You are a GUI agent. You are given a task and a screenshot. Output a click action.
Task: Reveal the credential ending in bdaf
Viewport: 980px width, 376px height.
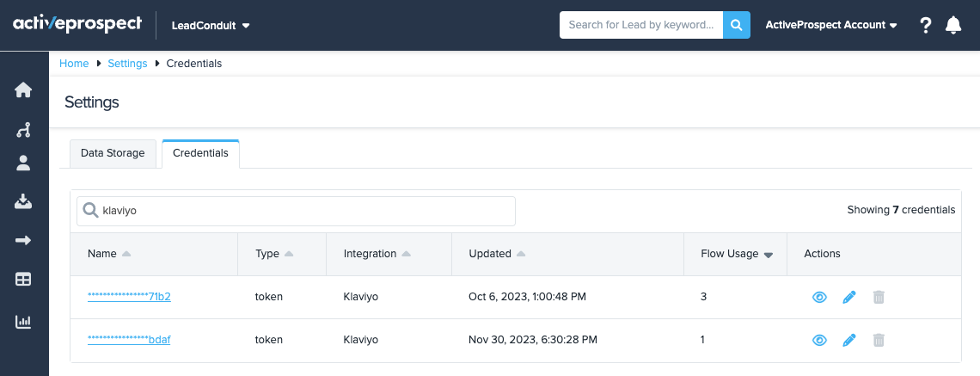click(x=819, y=340)
